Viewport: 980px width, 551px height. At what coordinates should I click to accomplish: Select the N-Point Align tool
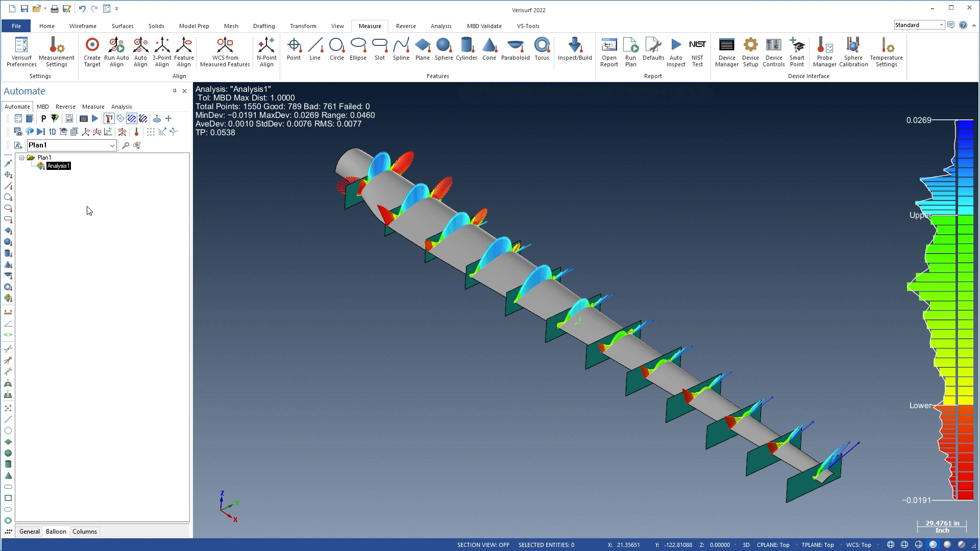[x=266, y=52]
